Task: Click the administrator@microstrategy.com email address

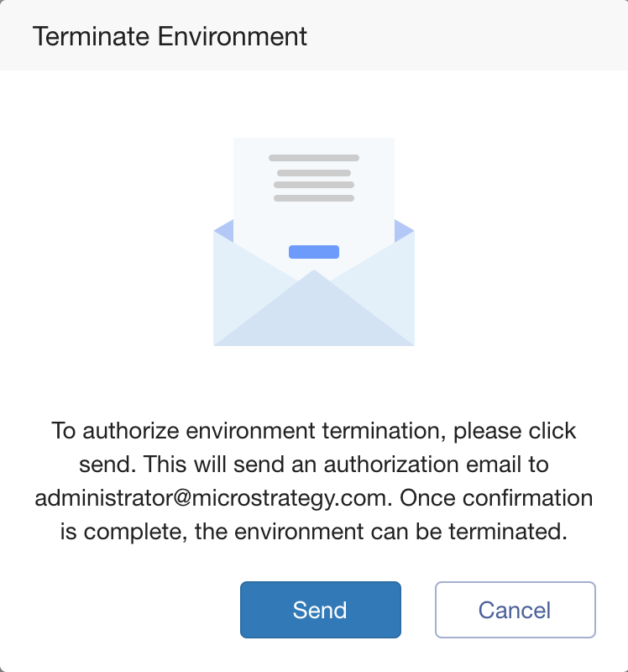Action: tap(211, 498)
